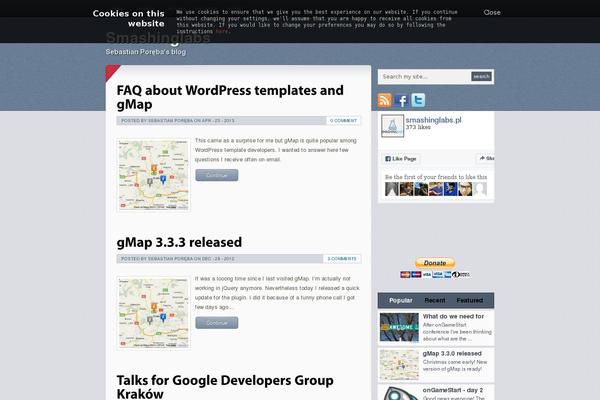600x400 pixels.
Task: Click first friend avatar in Facebook widget
Action: coord(392,189)
